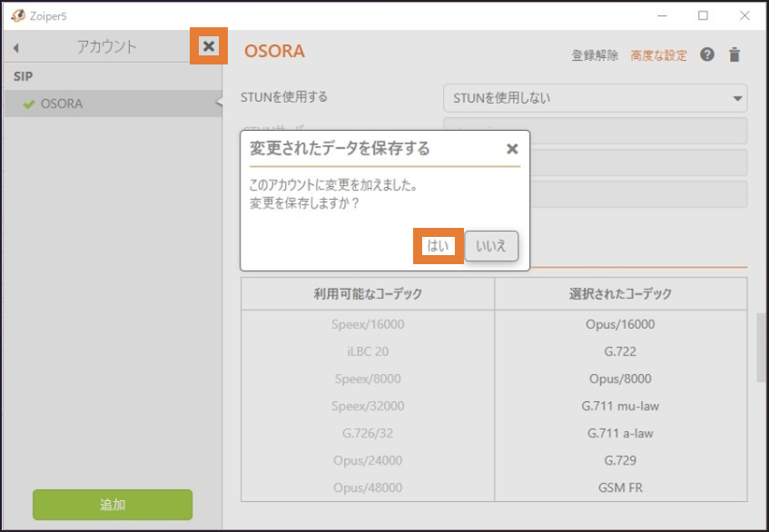The width and height of the screenshot is (769, 532).
Task: Select iLBC 20 in available codecs
Action: coord(368,351)
